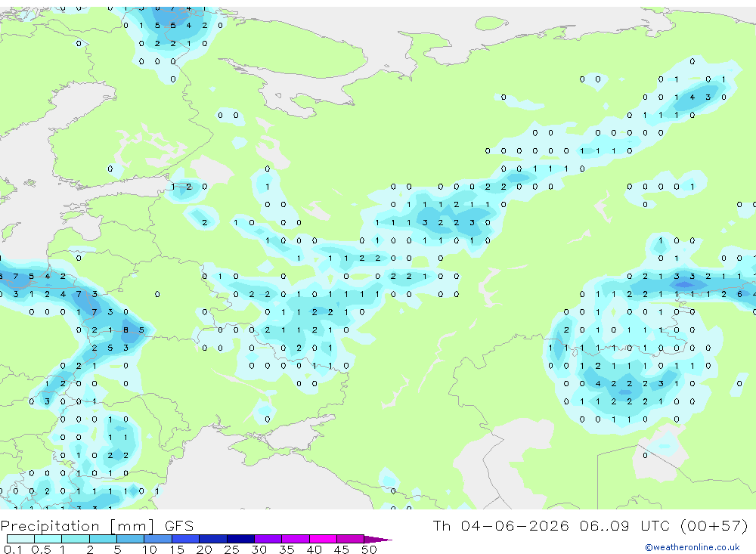
Task: Select the legend swatch between 45 and 50
Action: 351,539
